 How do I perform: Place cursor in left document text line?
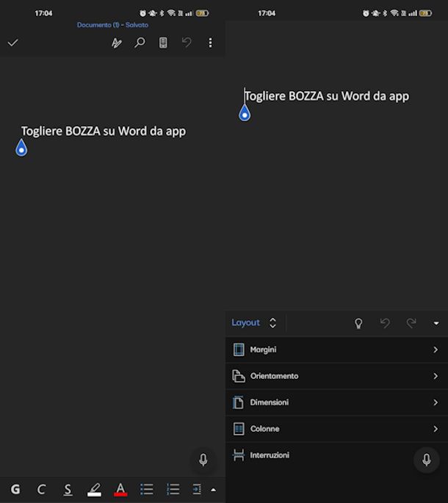pos(104,131)
